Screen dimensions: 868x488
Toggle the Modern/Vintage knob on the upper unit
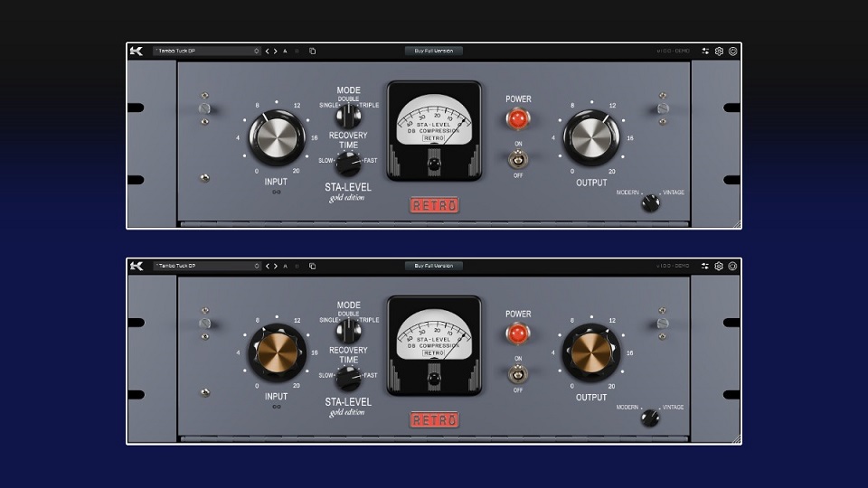(649, 202)
